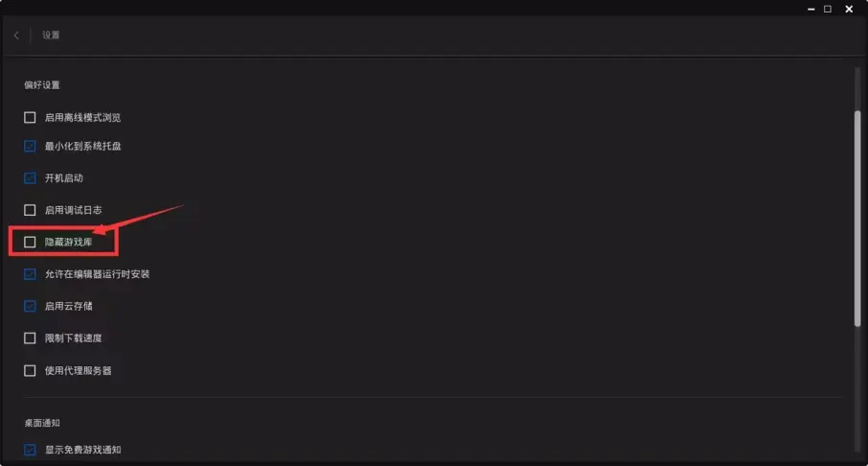Viewport: 868px width, 466px height.
Task: Check the 隐藏游戏库 box
Action: point(30,243)
